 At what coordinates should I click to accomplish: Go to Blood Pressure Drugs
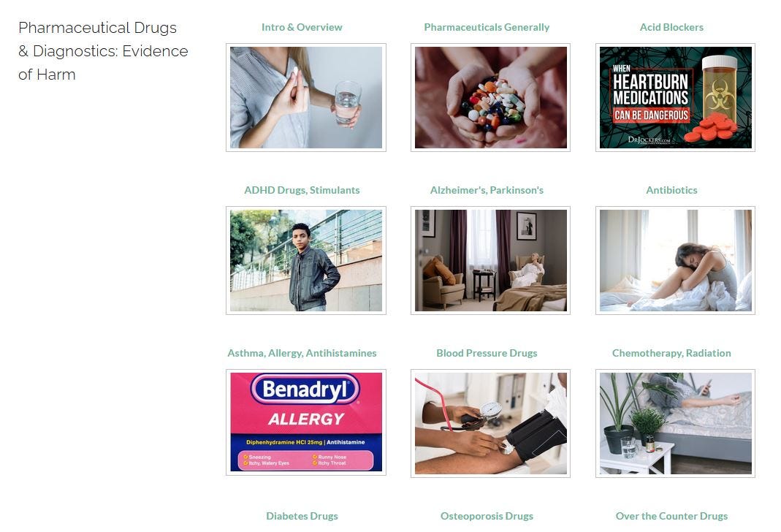[x=487, y=353]
